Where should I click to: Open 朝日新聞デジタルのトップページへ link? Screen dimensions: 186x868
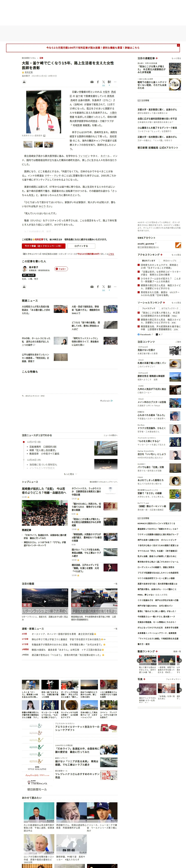coord(104,482)
